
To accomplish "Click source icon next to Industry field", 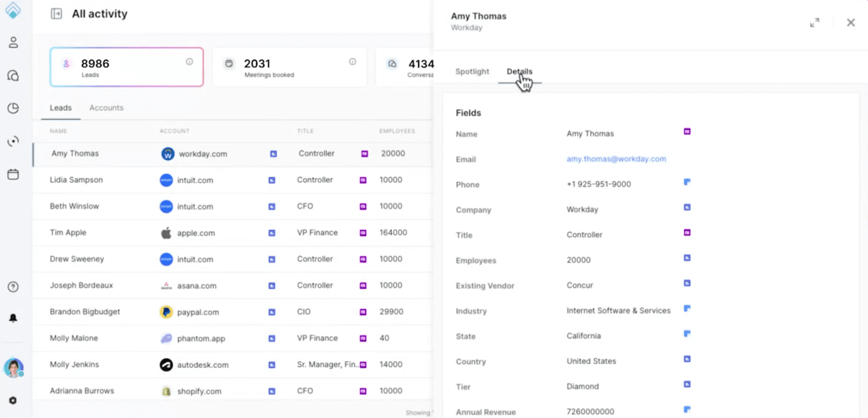I will [687, 308].
